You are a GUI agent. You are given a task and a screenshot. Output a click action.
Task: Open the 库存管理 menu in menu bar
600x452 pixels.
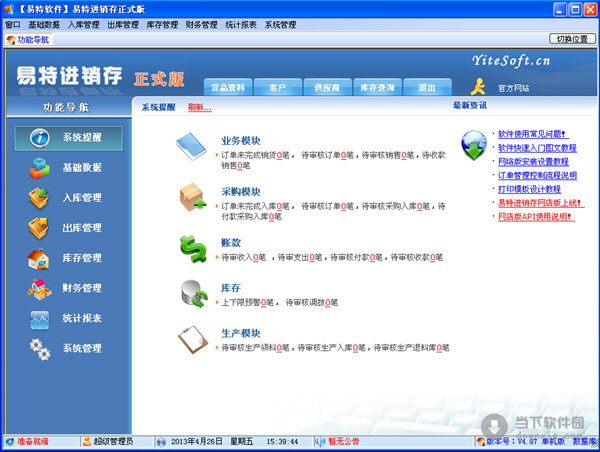pyautogui.click(x=162, y=25)
